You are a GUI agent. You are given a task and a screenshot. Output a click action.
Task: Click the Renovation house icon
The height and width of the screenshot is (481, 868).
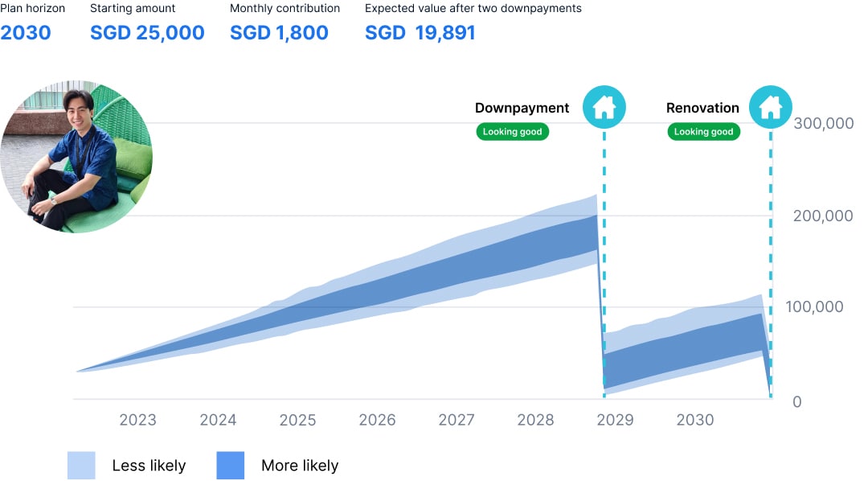point(770,107)
